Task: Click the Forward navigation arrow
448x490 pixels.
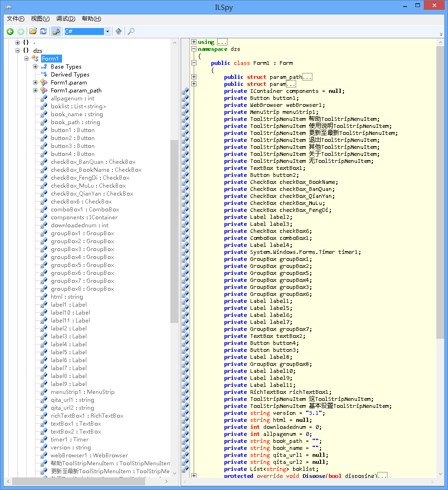Action: (21, 31)
